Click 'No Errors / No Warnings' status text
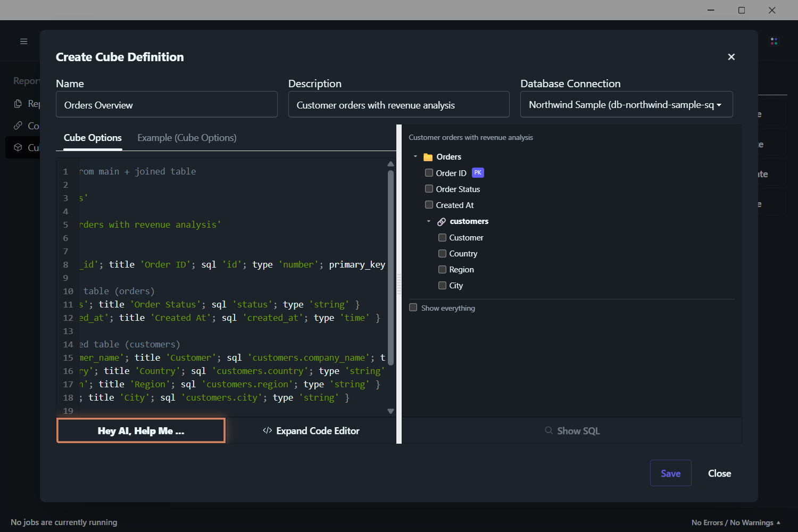Viewport: 798px width, 532px height. pos(732,522)
